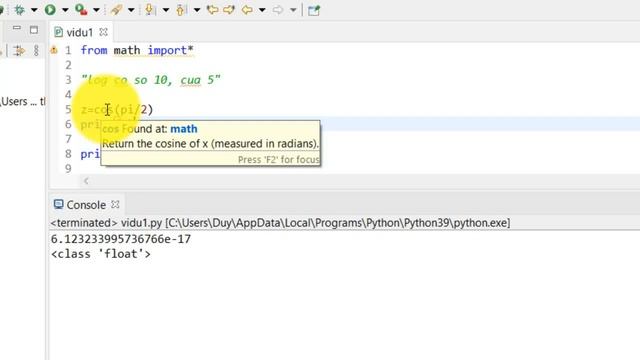
Task: Click the Run with red toolbox icon
Action: (81, 10)
